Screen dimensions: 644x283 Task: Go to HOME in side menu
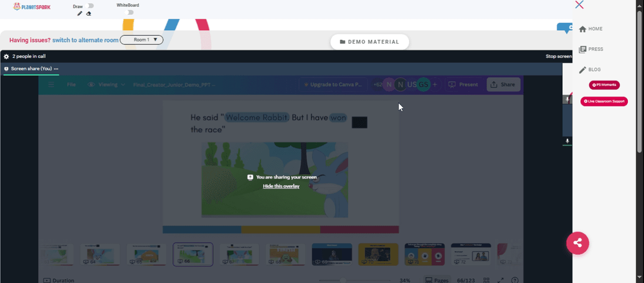click(x=591, y=29)
